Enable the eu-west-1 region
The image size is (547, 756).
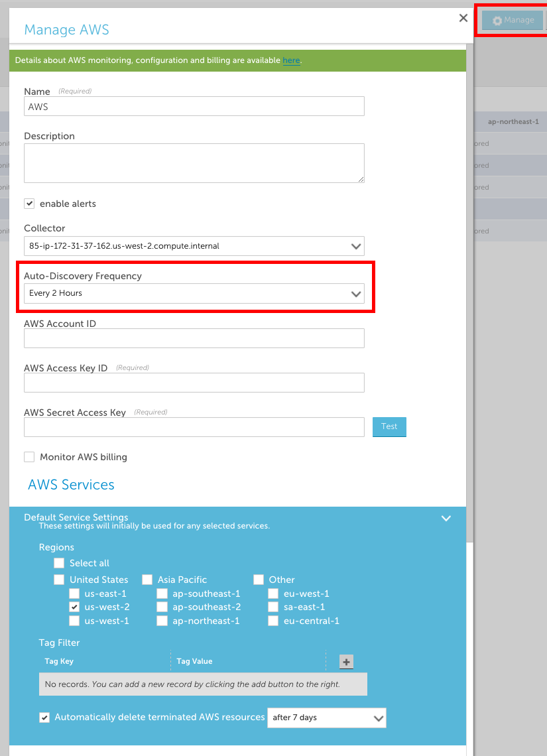coord(273,594)
